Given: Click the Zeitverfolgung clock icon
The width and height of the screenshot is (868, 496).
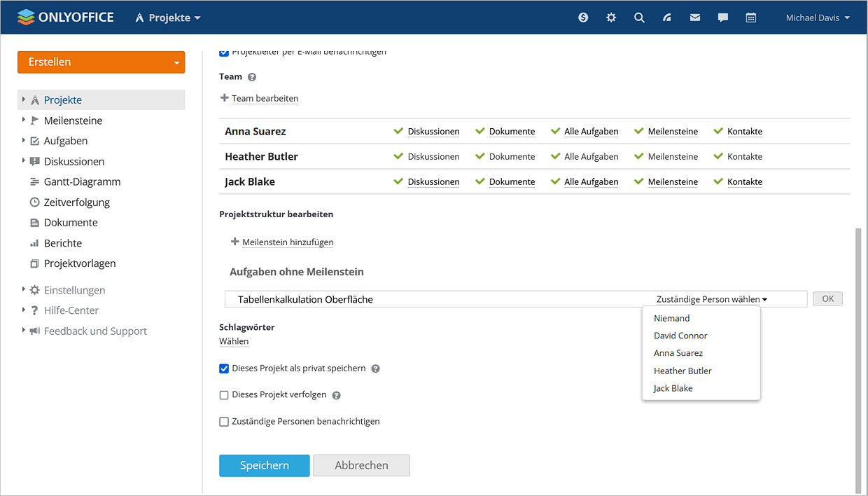Looking at the screenshot, I should pos(34,202).
